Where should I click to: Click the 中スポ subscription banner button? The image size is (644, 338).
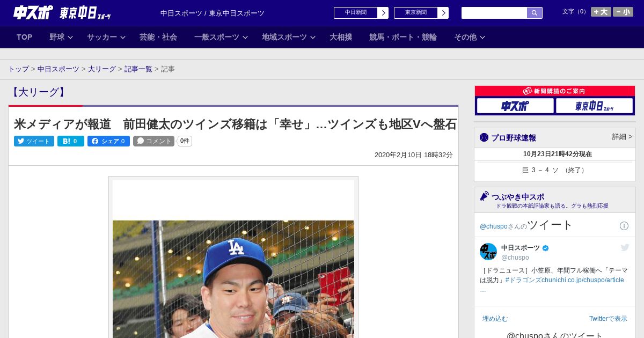coord(515,106)
